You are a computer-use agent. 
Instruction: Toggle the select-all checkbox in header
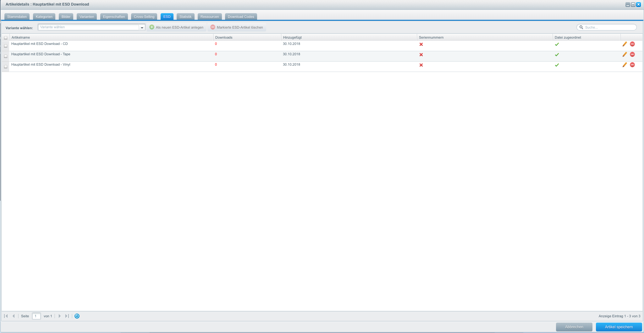pyautogui.click(x=6, y=38)
